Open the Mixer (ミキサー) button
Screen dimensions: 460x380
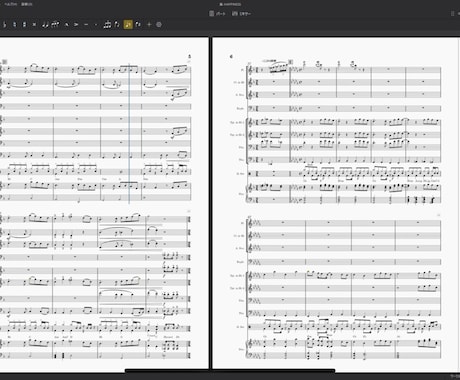[x=241, y=14]
